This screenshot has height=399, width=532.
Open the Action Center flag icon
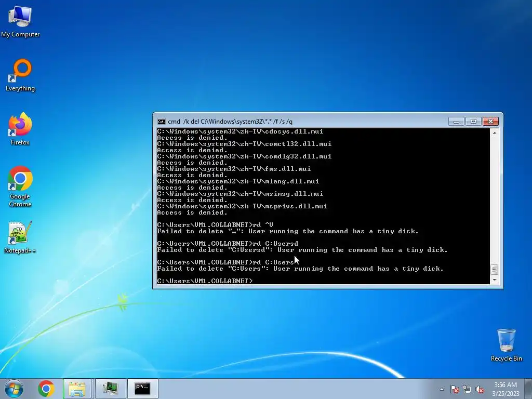tap(455, 389)
